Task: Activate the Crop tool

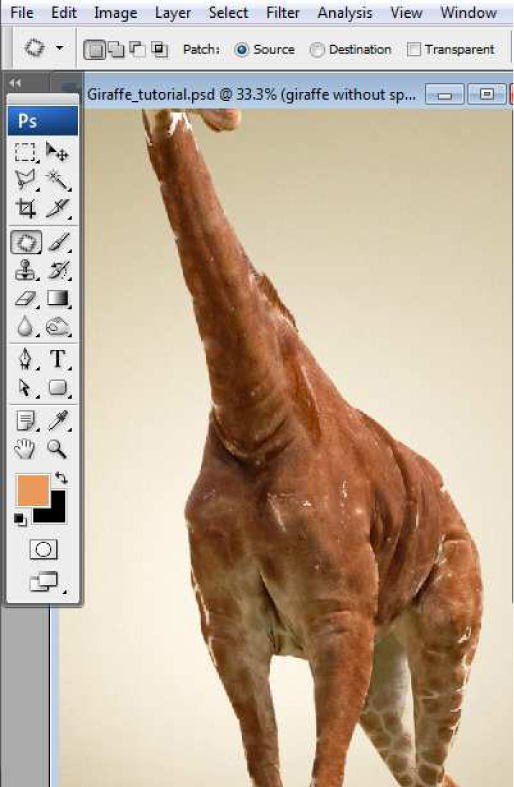Action: click(x=25, y=208)
